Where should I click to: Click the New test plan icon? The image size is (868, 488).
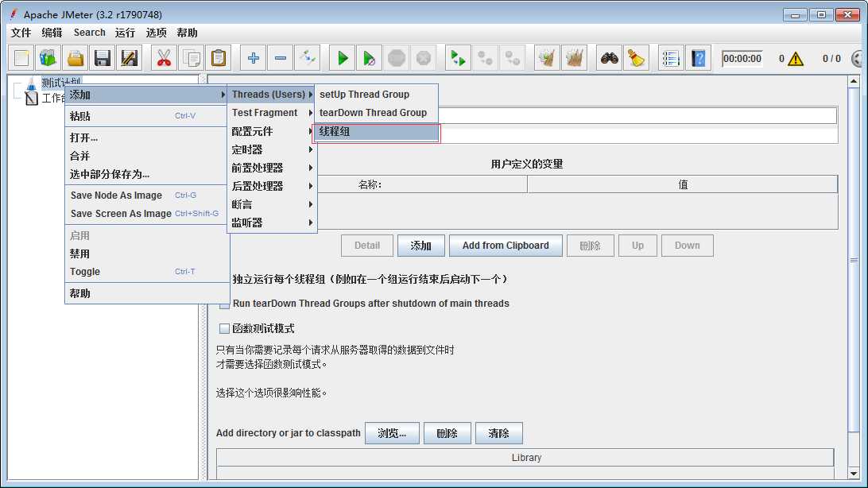coord(21,58)
